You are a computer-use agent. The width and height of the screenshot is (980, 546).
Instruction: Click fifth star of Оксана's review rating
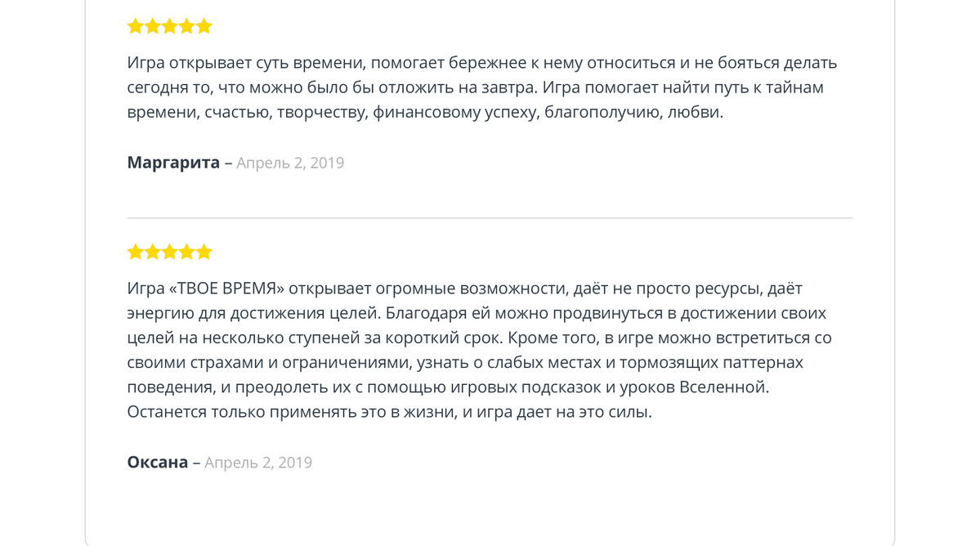point(204,252)
